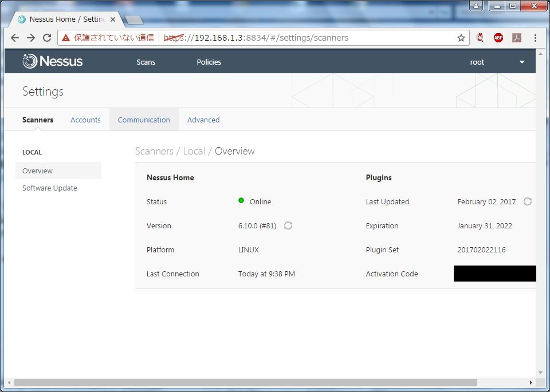Click the Settings page heading
Viewport: 550px width, 392px height.
pyautogui.click(x=43, y=92)
